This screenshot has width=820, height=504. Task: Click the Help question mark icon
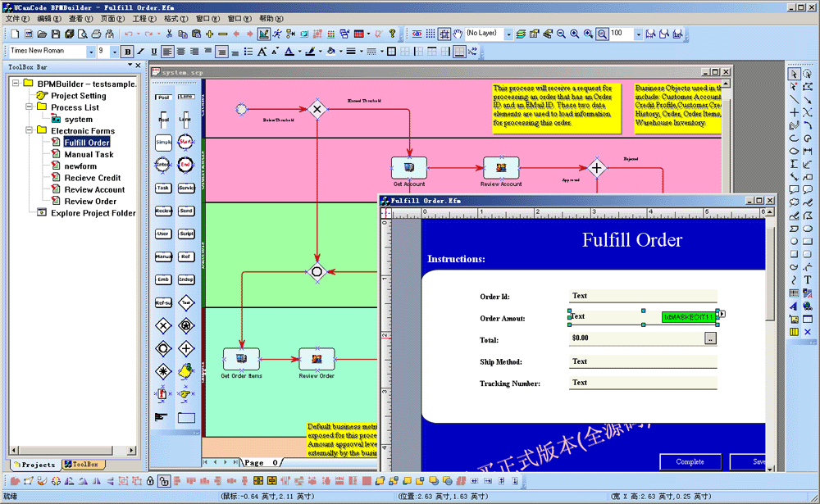click(x=393, y=34)
